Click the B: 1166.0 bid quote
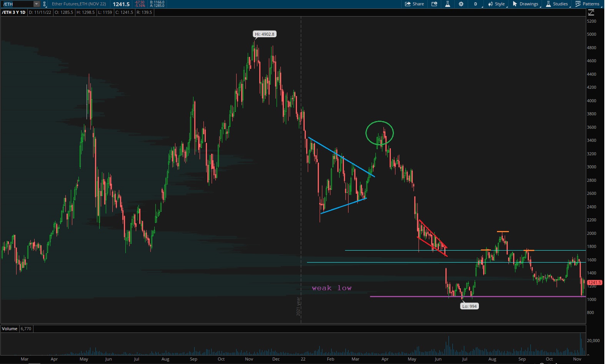Screen dimensions: 607x364 tap(157, 2)
